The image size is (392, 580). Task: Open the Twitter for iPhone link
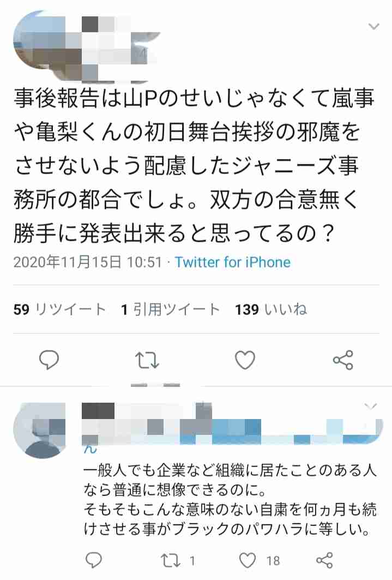coord(233,262)
